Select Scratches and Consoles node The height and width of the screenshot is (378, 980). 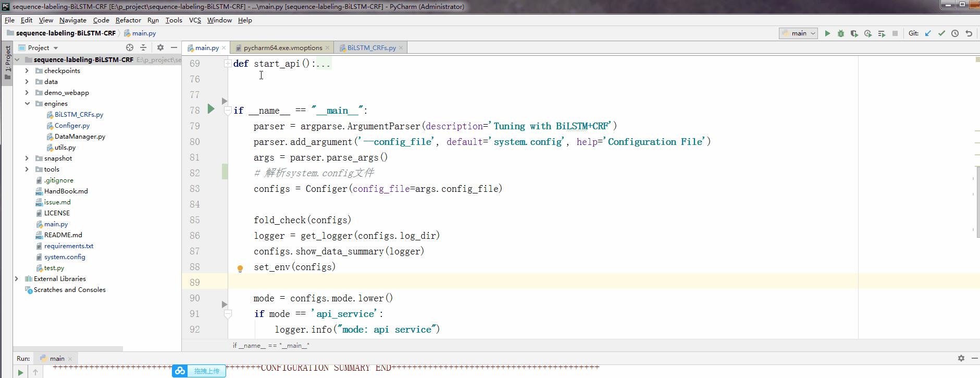pos(70,289)
